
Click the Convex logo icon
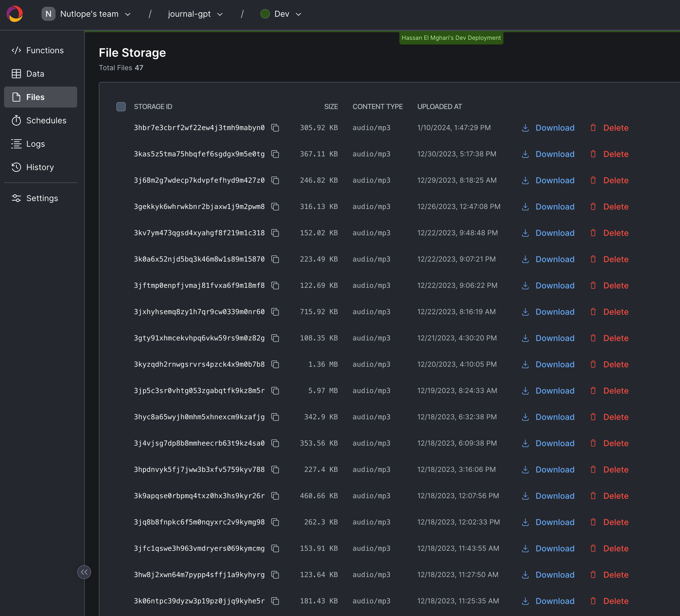(15, 14)
